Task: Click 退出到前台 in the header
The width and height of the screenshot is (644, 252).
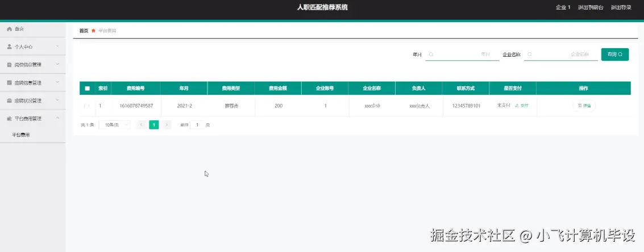Action: 591,7
